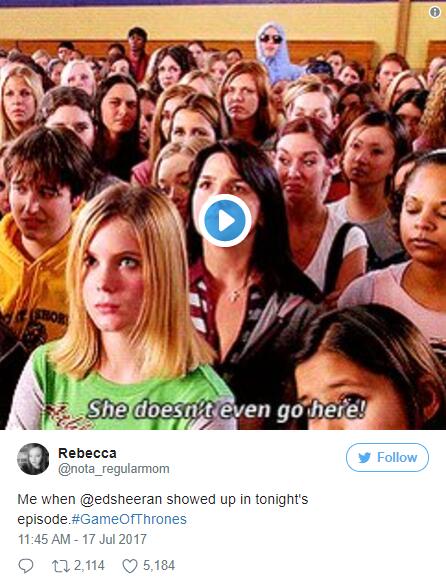Retweet using the retweet arrows icon
The image size is (446, 583).
click(59, 566)
